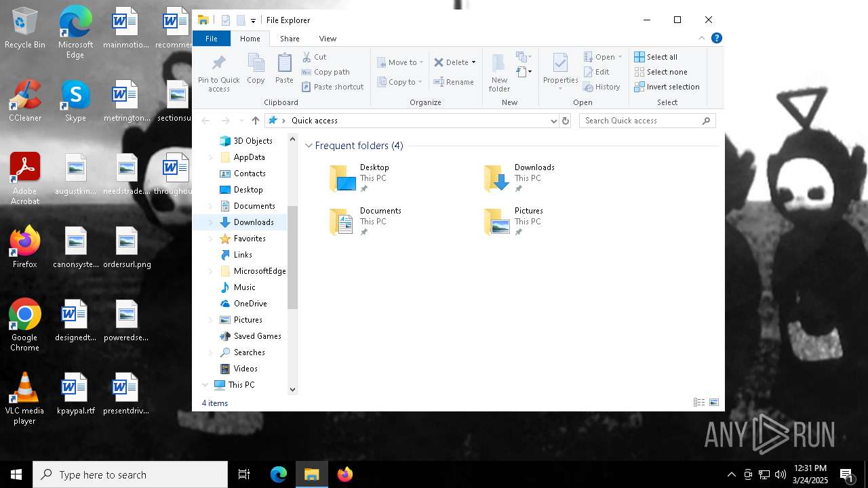Open Microsoft Edge from the taskbar
This screenshot has width=868, height=488.
[x=279, y=474]
